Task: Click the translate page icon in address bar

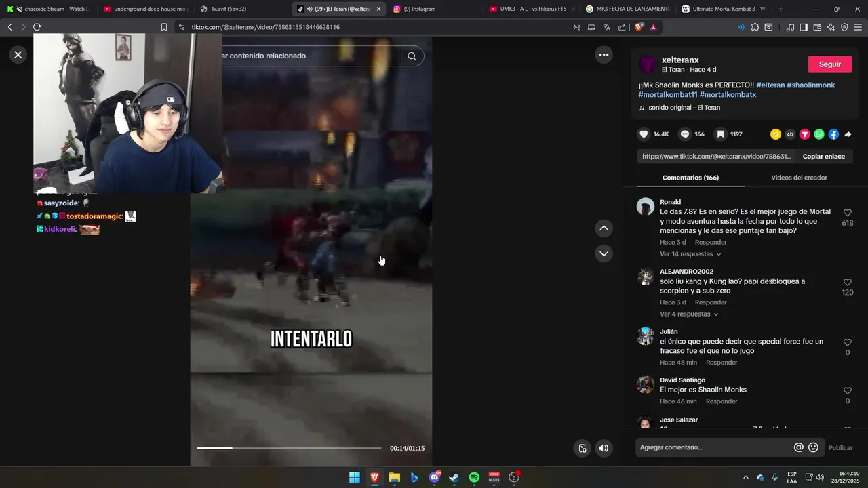Action: (606, 27)
